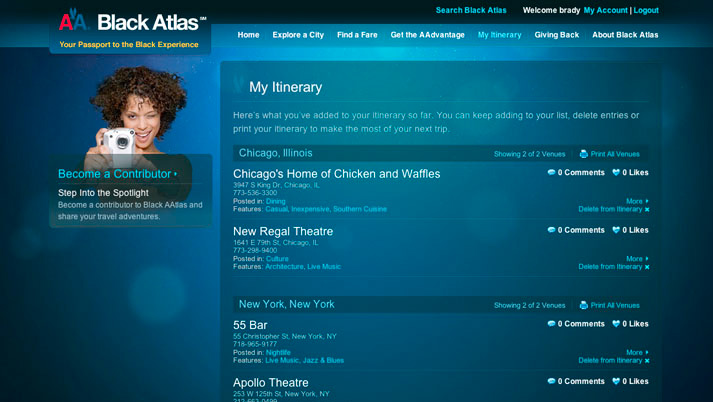Click the Nightlife category link

[278, 352]
